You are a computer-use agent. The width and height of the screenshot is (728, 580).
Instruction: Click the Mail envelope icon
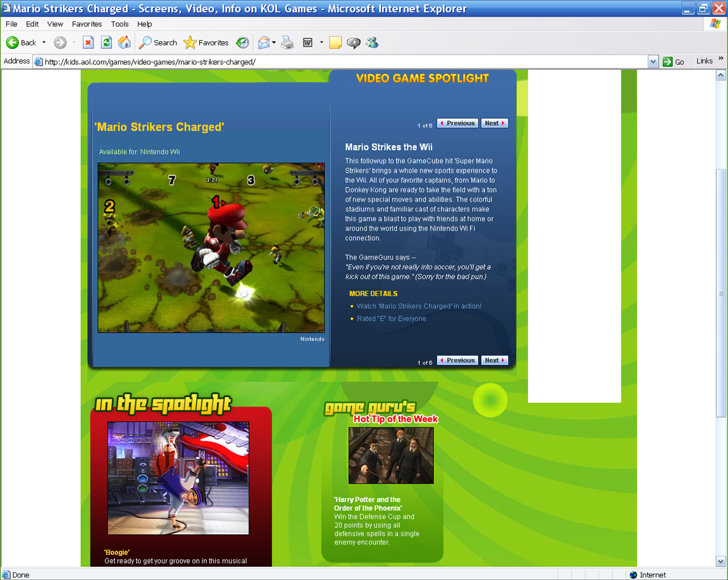(264, 43)
